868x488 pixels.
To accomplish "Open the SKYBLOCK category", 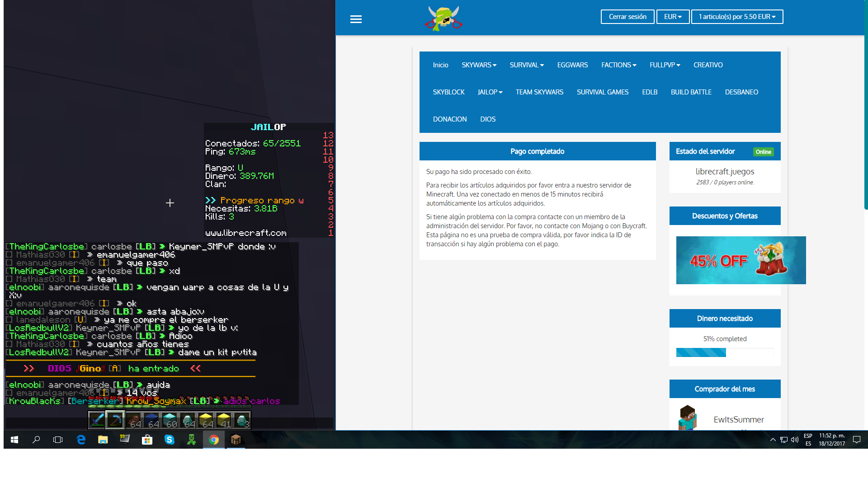I will pos(448,92).
